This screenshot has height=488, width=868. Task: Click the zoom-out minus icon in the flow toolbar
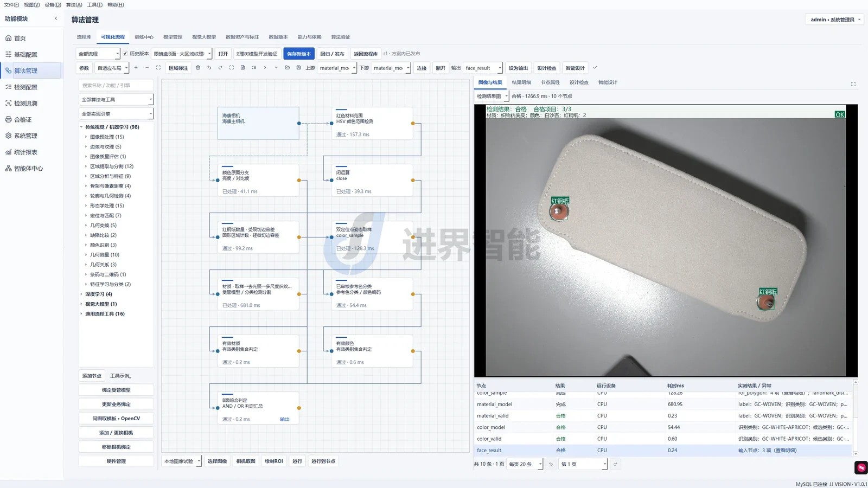(x=147, y=68)
